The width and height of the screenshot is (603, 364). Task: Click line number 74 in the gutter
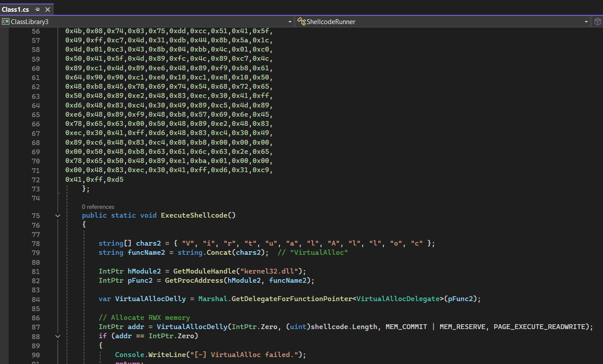point(35,198)
